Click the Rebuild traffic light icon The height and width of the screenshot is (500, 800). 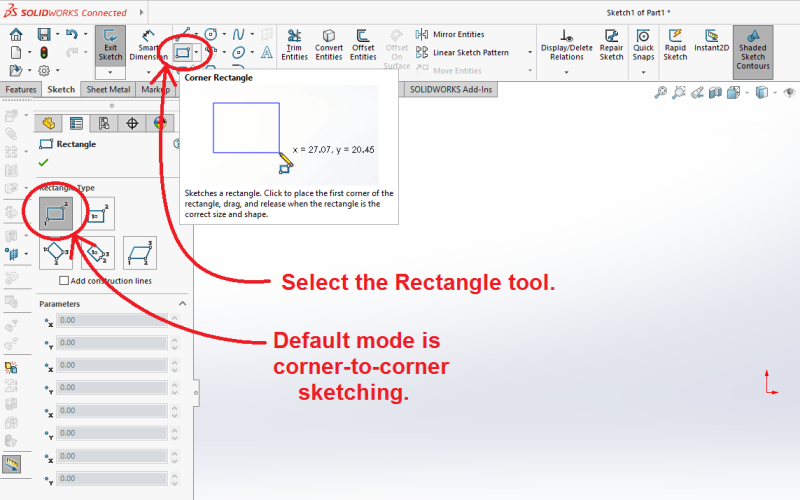(x=44, y=53)
